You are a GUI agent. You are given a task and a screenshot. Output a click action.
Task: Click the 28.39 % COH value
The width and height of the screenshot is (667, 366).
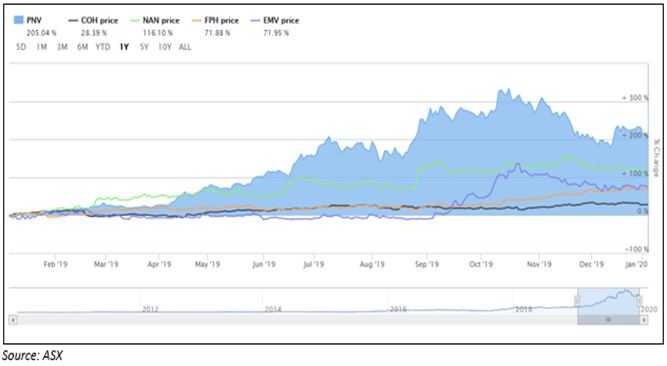coord(94,33)
